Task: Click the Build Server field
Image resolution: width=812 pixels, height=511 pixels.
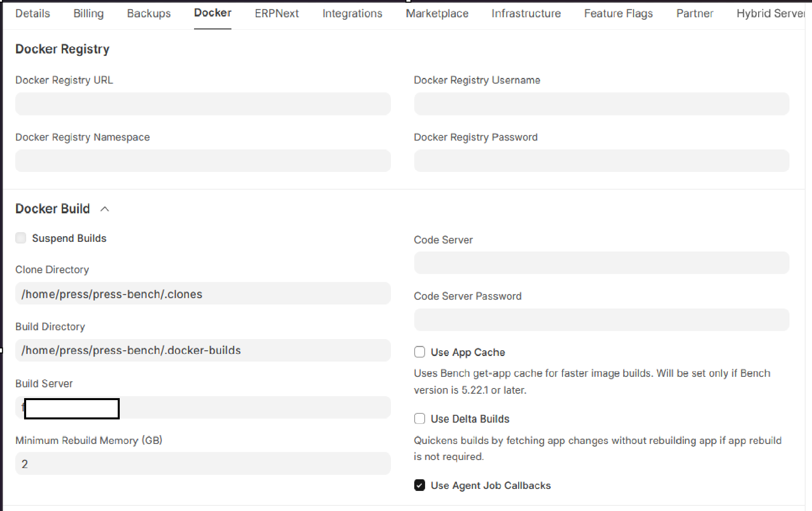Action: pos(203,407)
